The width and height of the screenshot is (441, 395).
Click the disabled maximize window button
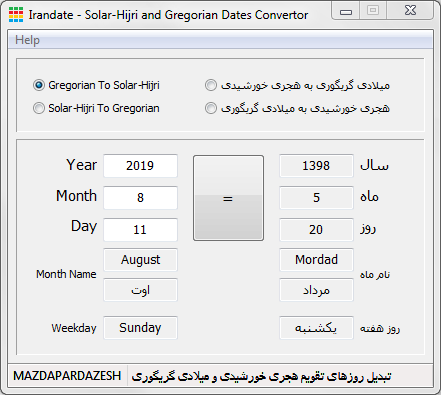pos(373,11)
